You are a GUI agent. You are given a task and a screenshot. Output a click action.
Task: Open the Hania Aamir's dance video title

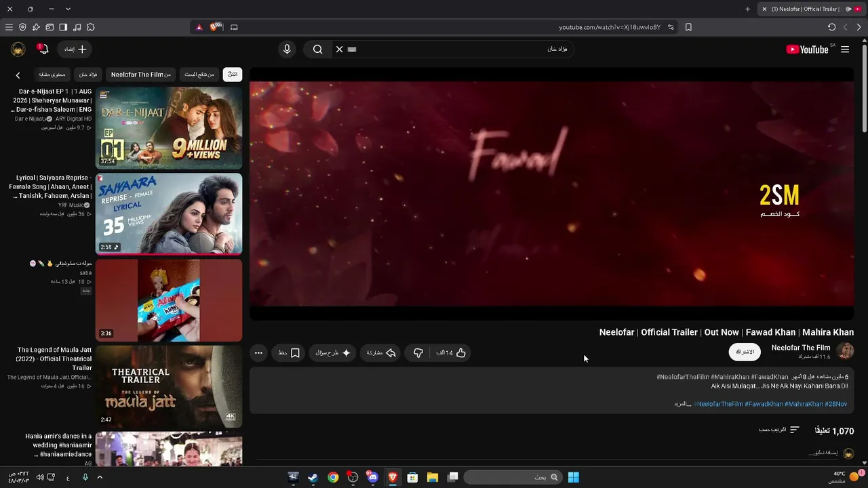point(58,445)
